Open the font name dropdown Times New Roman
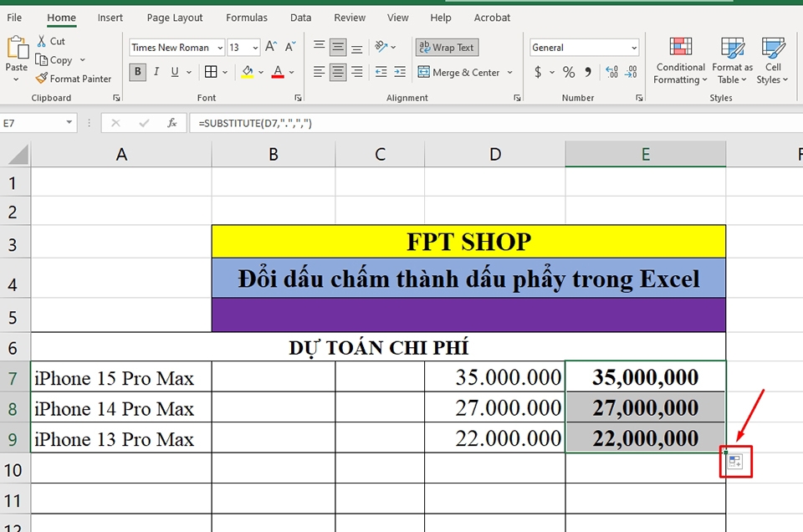 [220, 48]
